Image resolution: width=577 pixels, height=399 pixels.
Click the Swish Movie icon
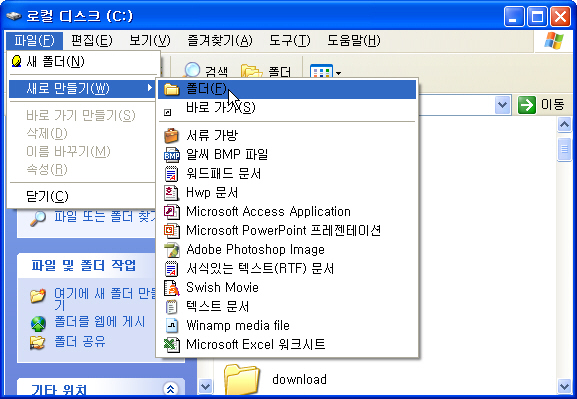171,287
